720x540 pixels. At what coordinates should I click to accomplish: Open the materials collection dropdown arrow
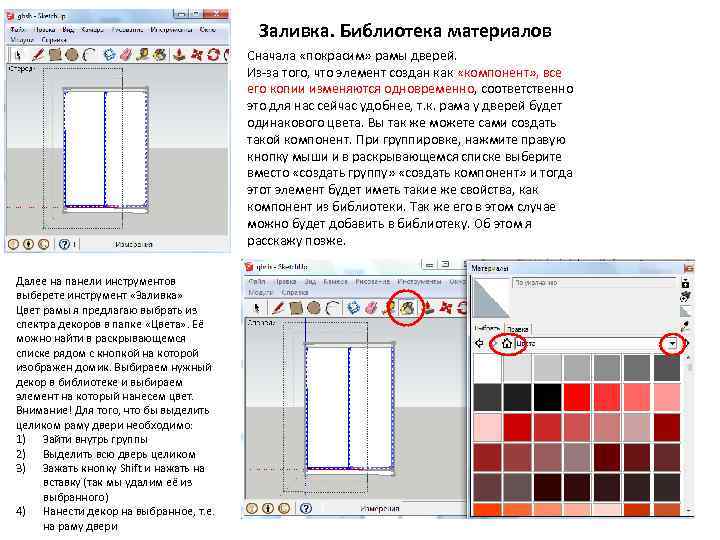pyautogui.click(x=672, y=343)
